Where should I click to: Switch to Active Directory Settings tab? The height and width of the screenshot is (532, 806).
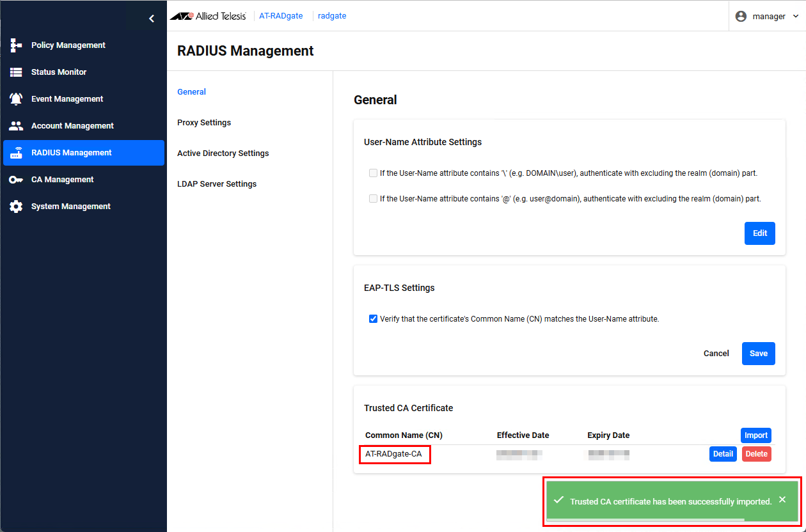pyautogui.click(x=223, y=153)
